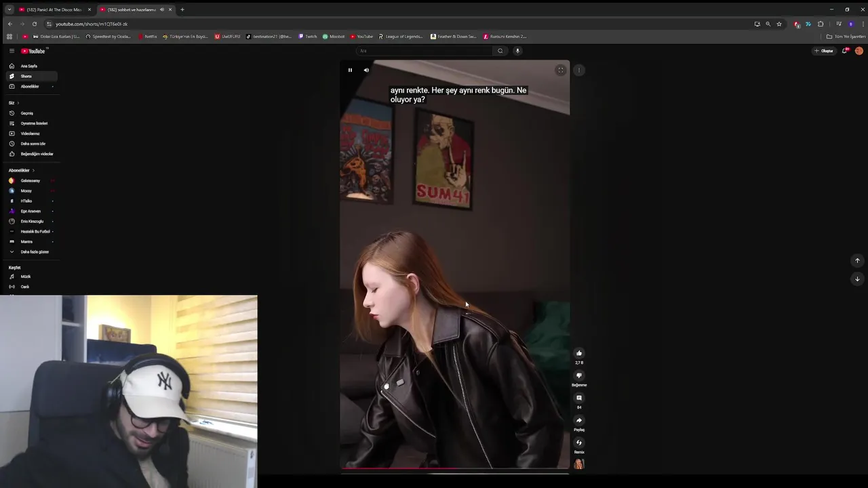
Task: Open the Netflix bookmark
Action: [x=147, y=37]
